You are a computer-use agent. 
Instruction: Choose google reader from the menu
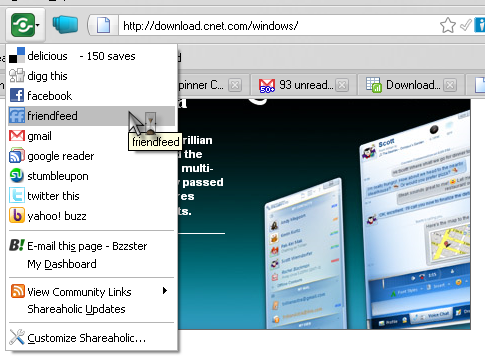click(91, 156)
